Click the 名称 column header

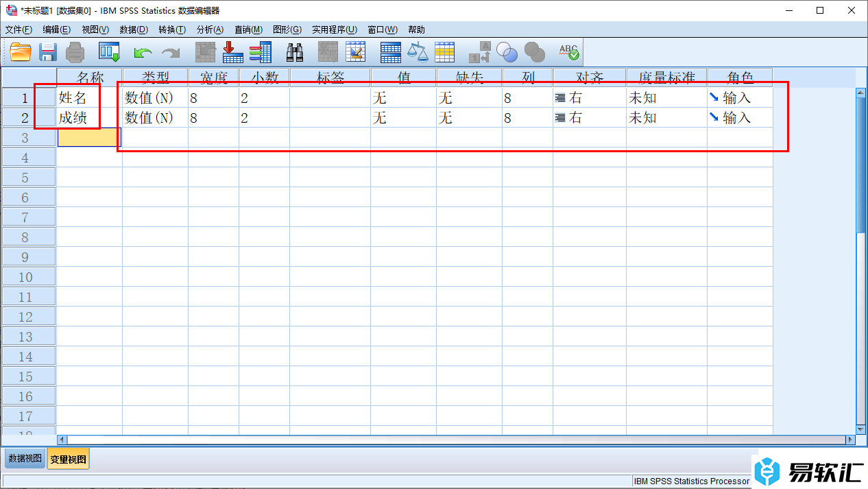pyautogui.click(x=90, y=77)
